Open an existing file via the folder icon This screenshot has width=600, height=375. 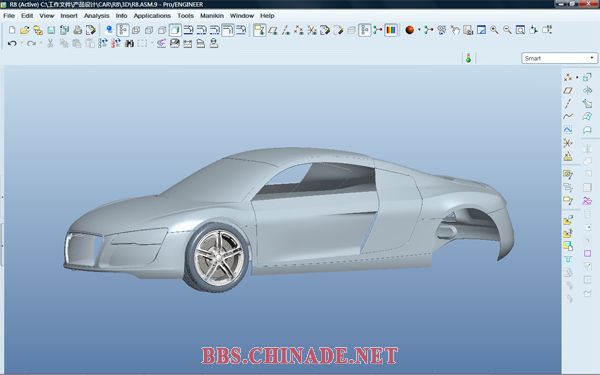pyautogui.click(x=25, y=30)
